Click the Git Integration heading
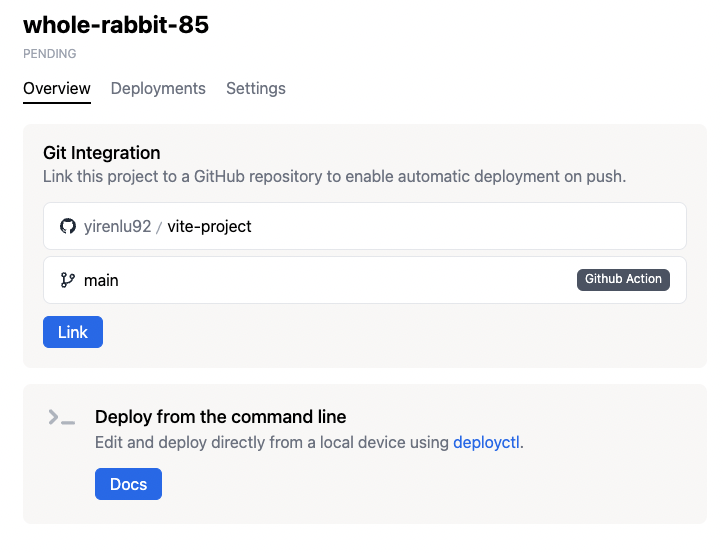The width and height of the screenshot is (723, 553). [x=102, y=153]
